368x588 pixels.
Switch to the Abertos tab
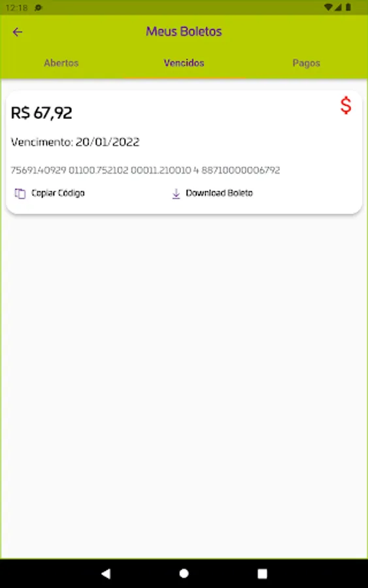(61, 63)
